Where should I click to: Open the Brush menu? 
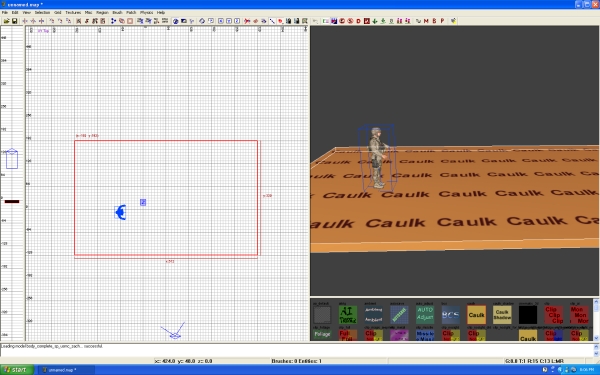(117, 12)
